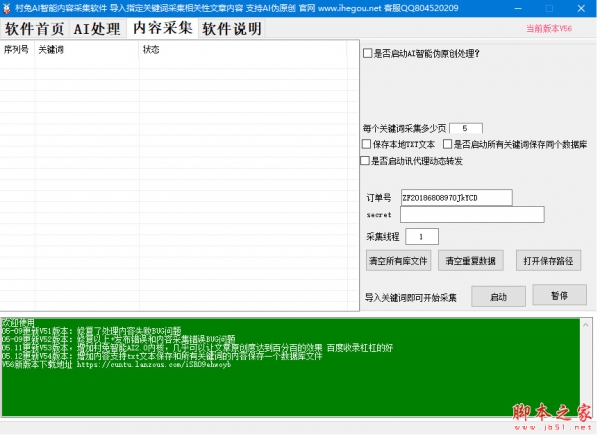
Task: Select the 内容采集 tab
Action: coord(163,28)
